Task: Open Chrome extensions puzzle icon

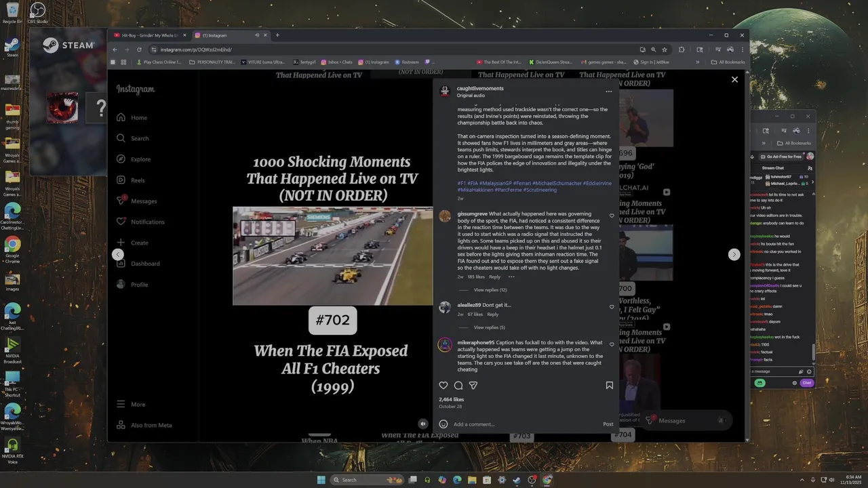Action: [682, 49]
